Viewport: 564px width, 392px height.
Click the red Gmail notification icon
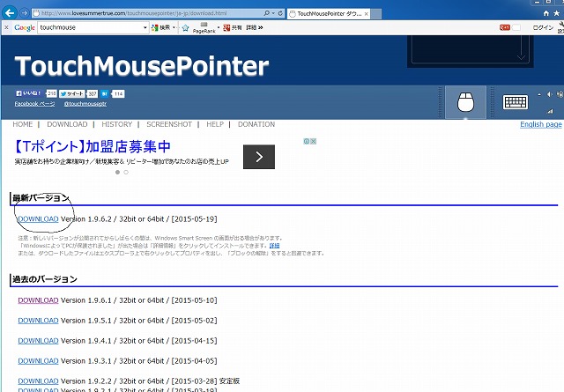(x=505, y=27)
